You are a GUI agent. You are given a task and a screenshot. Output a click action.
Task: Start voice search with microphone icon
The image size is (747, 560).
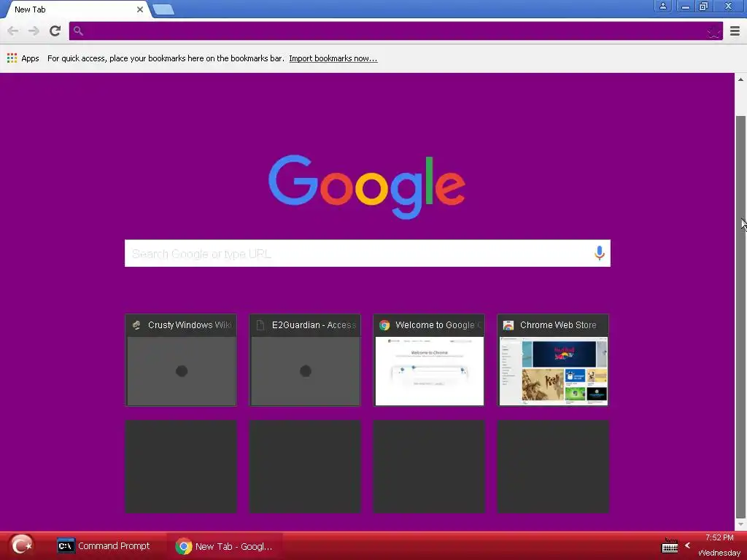pyautogui.click(x=600, y=253)
